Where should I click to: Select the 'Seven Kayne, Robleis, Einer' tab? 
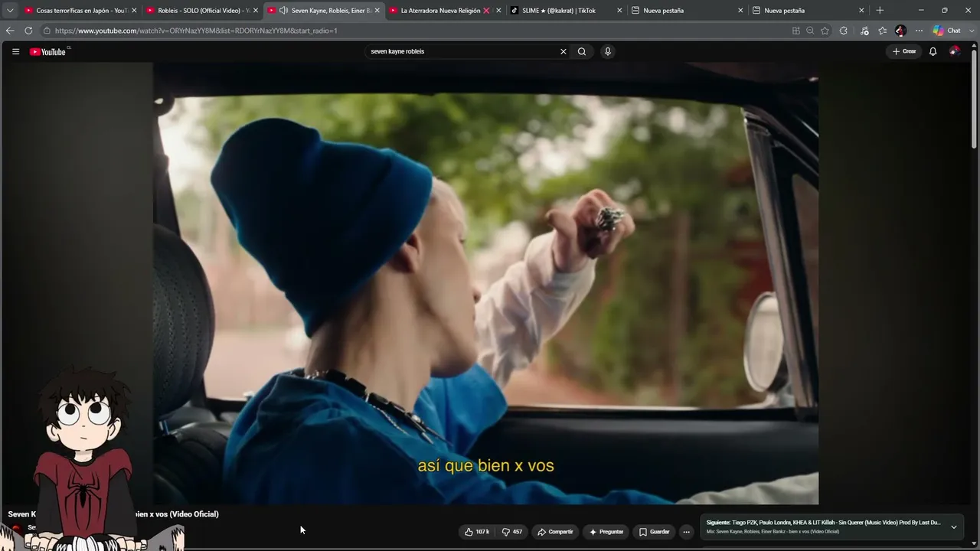324,11
